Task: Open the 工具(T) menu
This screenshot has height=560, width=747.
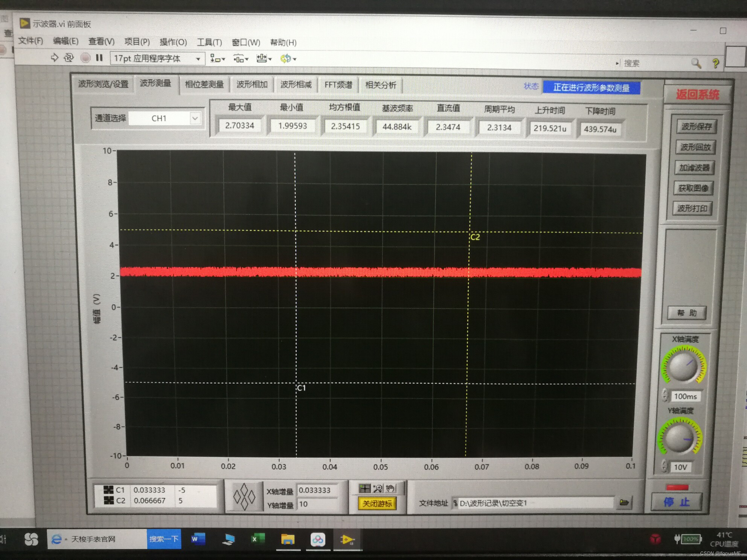Action: tap(209, 42)
